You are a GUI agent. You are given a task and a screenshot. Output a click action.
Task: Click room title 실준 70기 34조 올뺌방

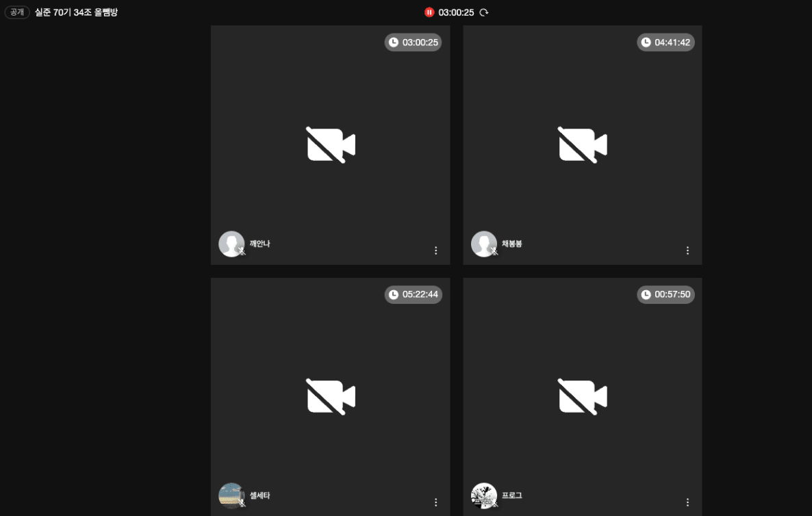click(x=76, y=12)
